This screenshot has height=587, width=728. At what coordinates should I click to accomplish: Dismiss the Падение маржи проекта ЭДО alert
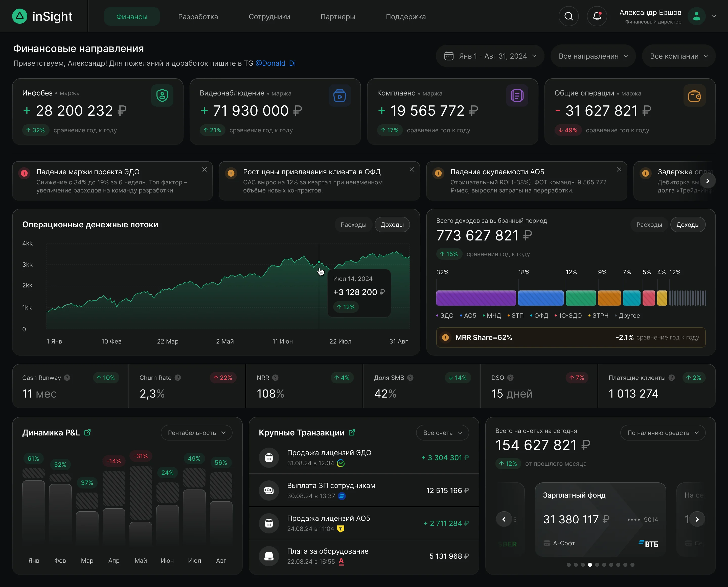tap(204, 169)
